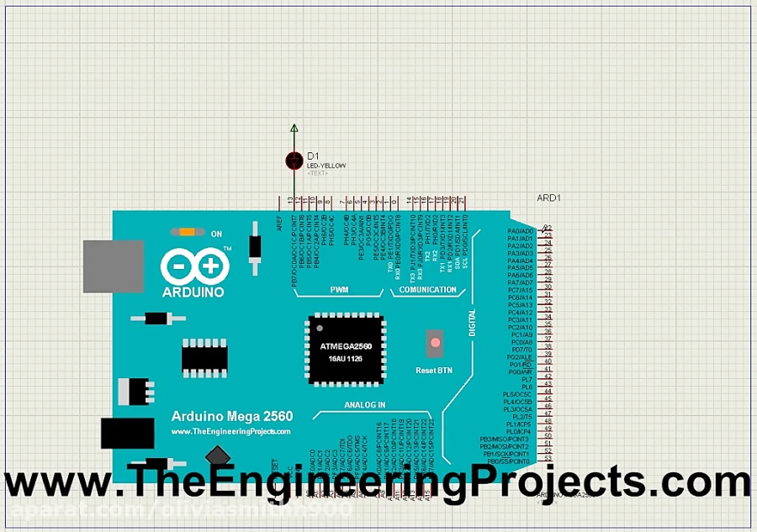The height and width of the screenshot is (532, 757).
Task: Select the yellow LED D1 component
Action: (x=294, y=160)
